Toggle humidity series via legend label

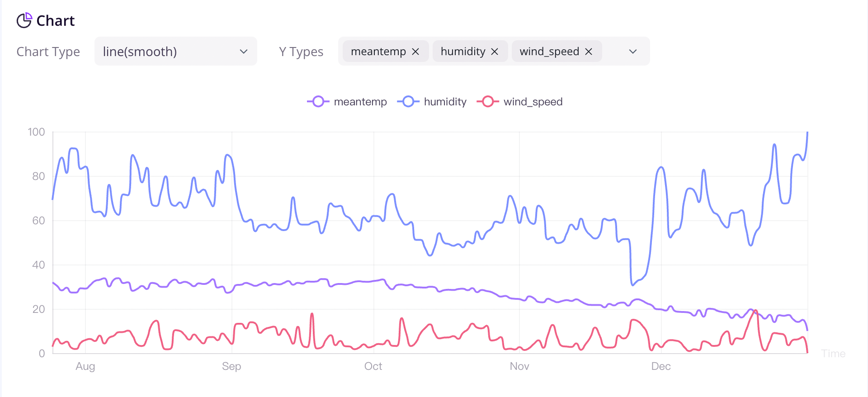445,102
